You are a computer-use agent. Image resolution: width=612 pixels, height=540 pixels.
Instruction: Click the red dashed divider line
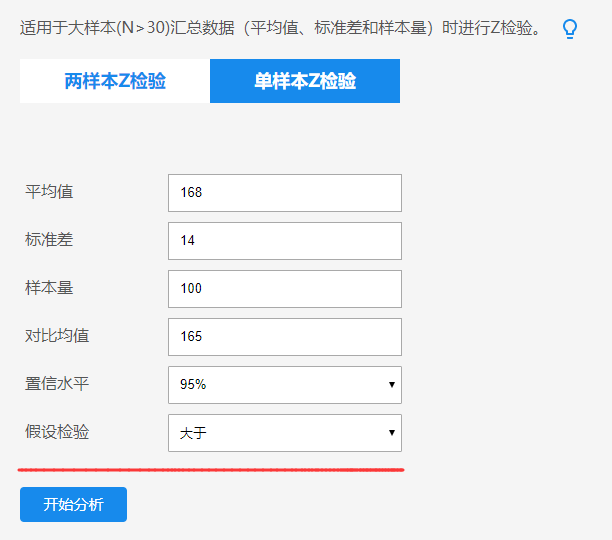point(210,468)
